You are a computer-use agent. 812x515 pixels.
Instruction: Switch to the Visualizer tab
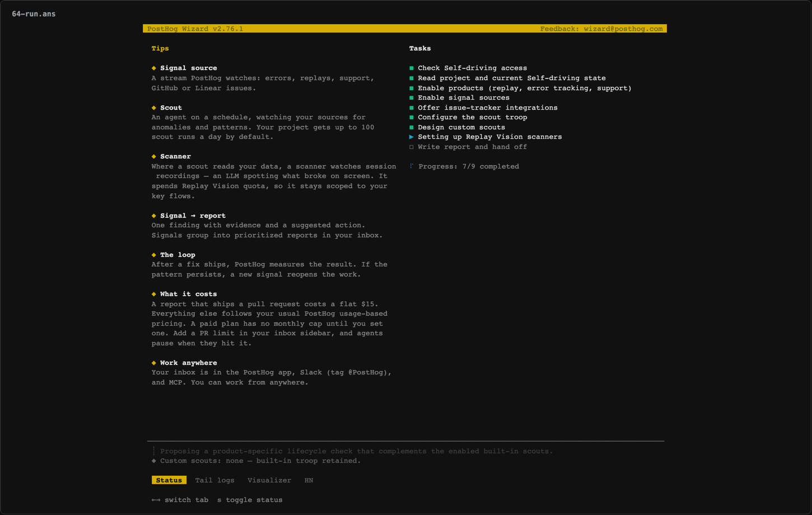[x=269, y=480]
